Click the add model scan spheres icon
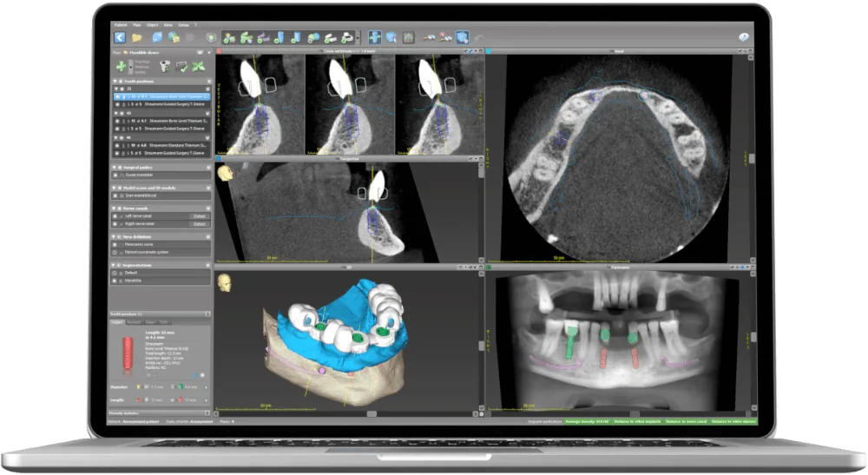 click(x=314, y=37)
